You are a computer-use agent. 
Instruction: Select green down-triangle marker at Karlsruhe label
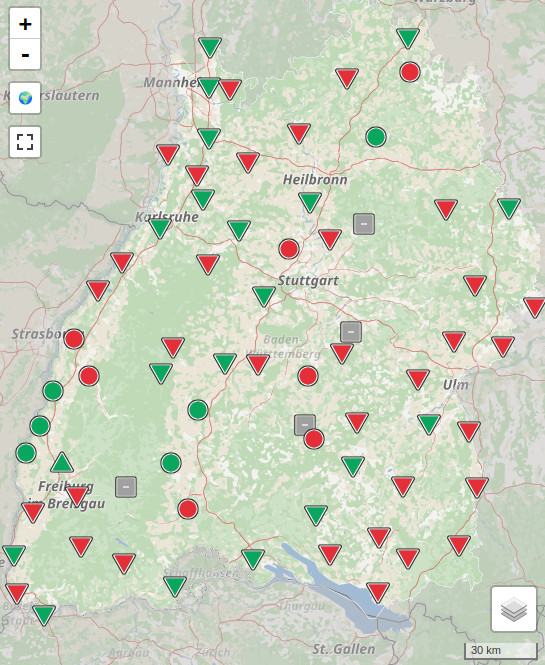(x=160, y=229)
